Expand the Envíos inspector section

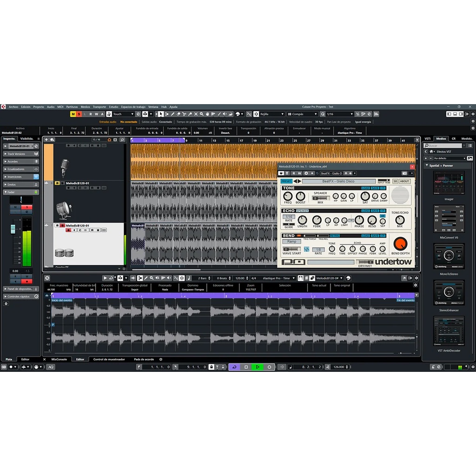click(6, 184)
